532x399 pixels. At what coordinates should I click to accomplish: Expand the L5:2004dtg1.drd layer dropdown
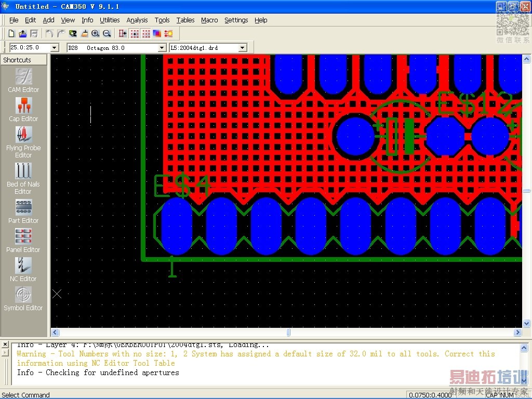click(242, 48)
